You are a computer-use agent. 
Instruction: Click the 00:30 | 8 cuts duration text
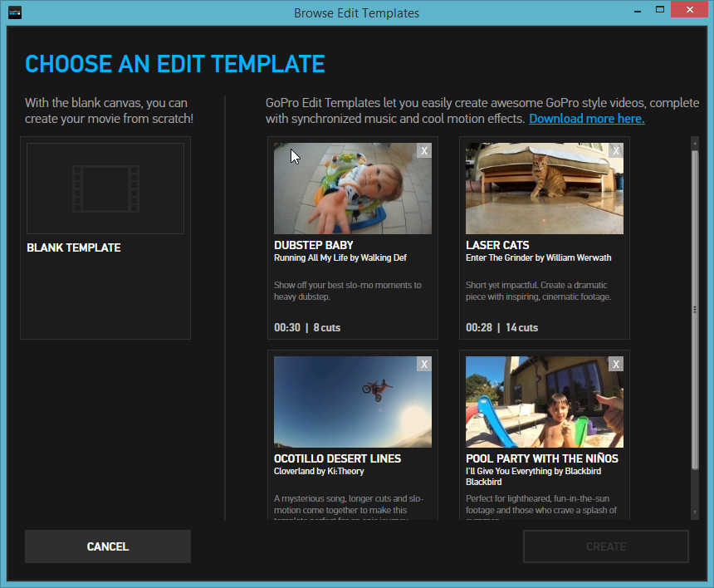pyautogui.click(x=307, y=327)
